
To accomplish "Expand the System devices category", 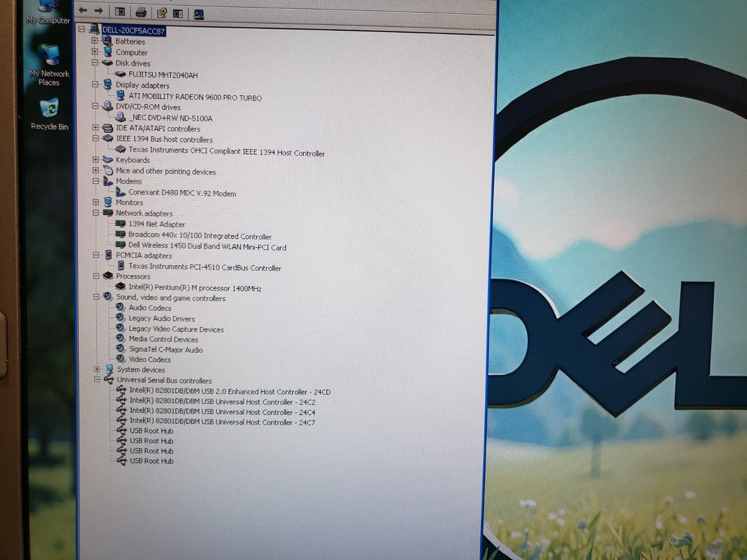I will (97, 369).
